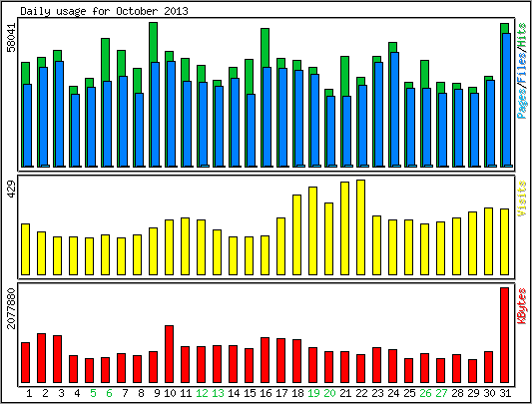
Task: Click the 429 visits axis label
Action: (x=12, y=190)
